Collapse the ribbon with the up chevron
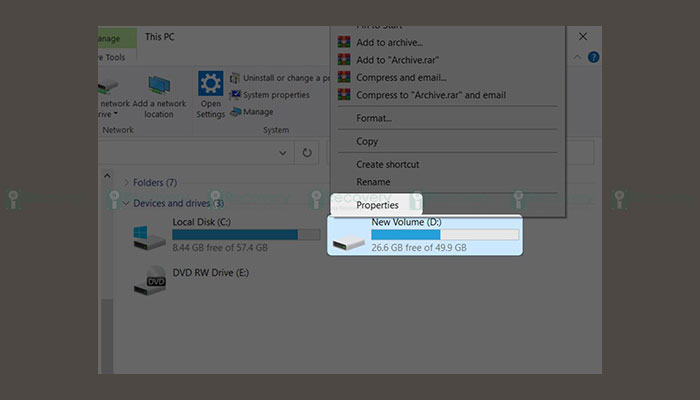This screenshot has width=700, height=400. 577,57
